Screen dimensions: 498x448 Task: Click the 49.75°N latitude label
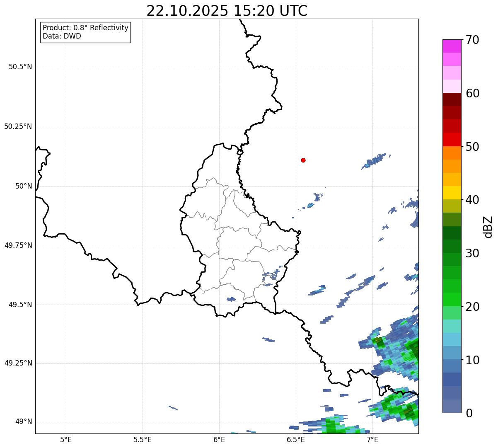[18, 245]
